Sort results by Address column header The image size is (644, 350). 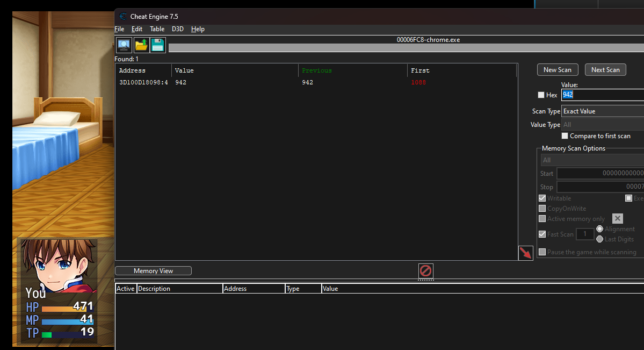(x=143, y=70)
